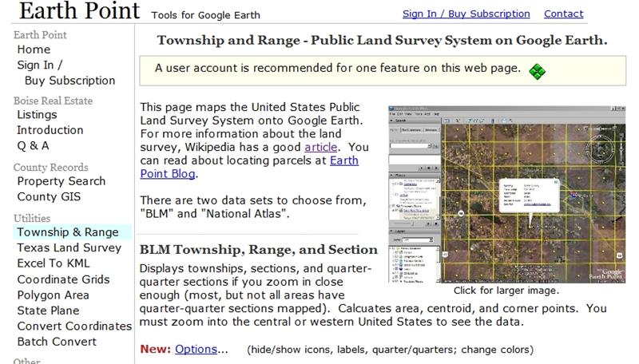Select County GIS in sidebar
The height and width of the screenshot is (364, 639).
coord(49,196)
